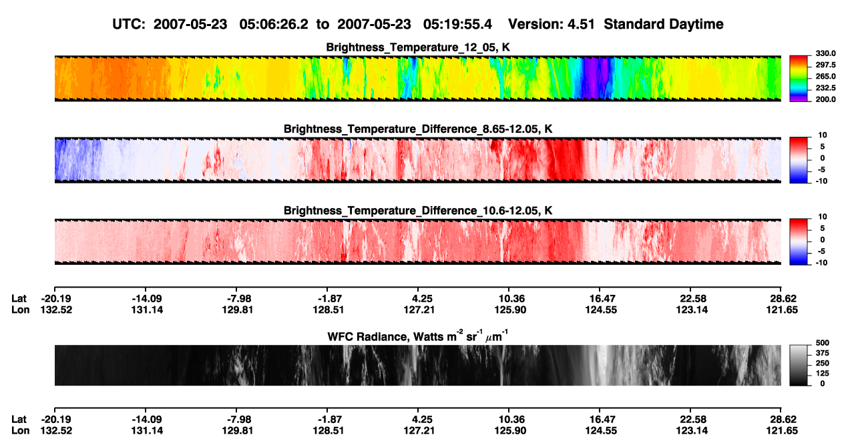The width and height of the screenshot is (868, 445).
Task: Click longitude 125.90 on the axis beneath the WFC panel
Action: (509, 430)
